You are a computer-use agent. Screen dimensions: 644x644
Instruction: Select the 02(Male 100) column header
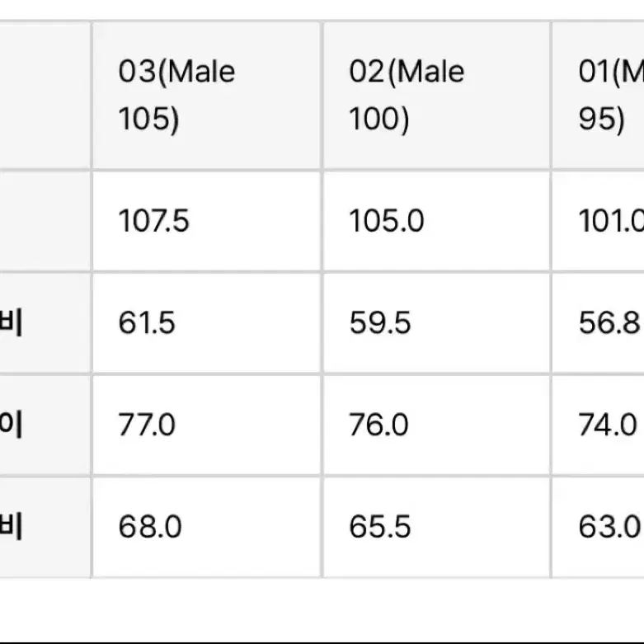(x=436, y=95)
